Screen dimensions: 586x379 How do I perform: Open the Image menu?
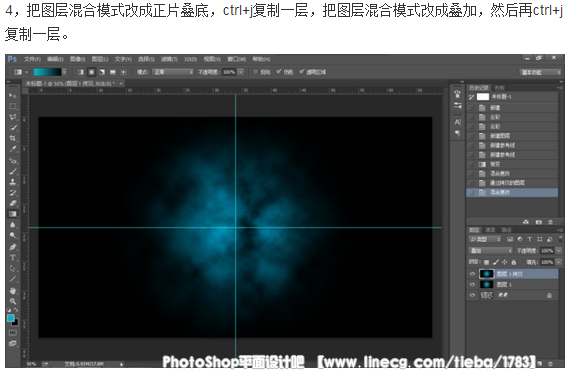[77, 59]
